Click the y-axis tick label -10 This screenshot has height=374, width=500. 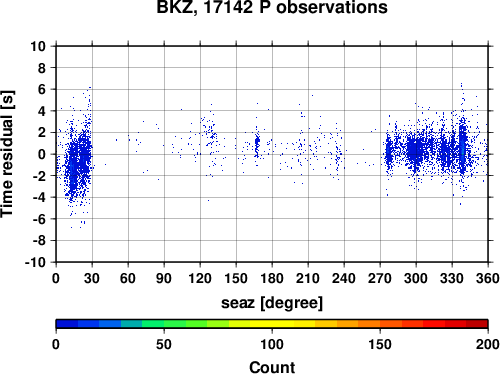pyautogui.click(x=35, y=262)
